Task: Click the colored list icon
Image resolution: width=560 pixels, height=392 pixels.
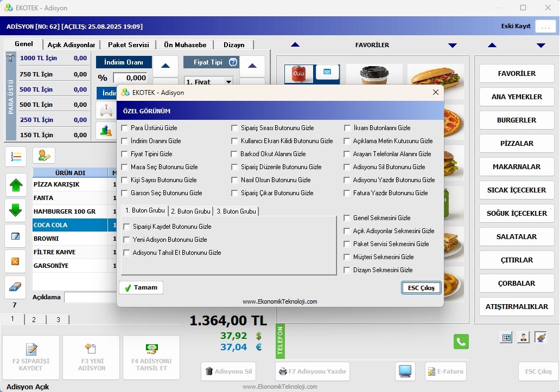Action: point(16,156)
